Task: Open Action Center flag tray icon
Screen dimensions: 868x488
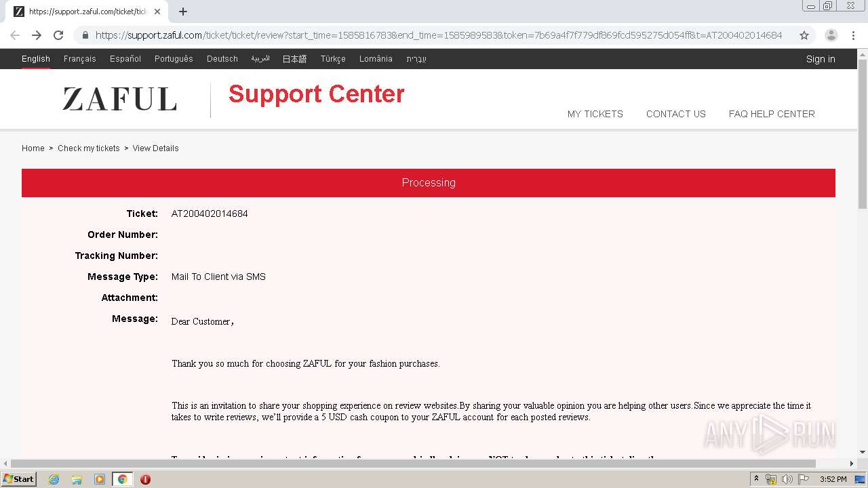Action: click(803, 479)
